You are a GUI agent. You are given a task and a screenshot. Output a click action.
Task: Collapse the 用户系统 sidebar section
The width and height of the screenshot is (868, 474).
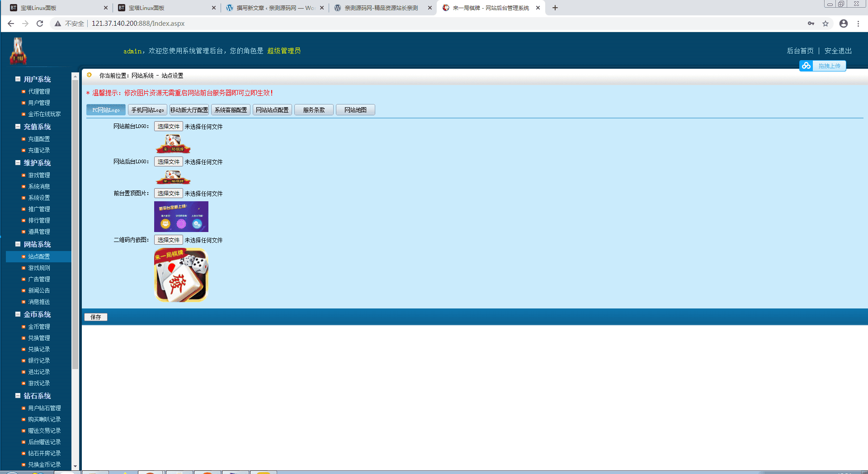tap(18, 79)
